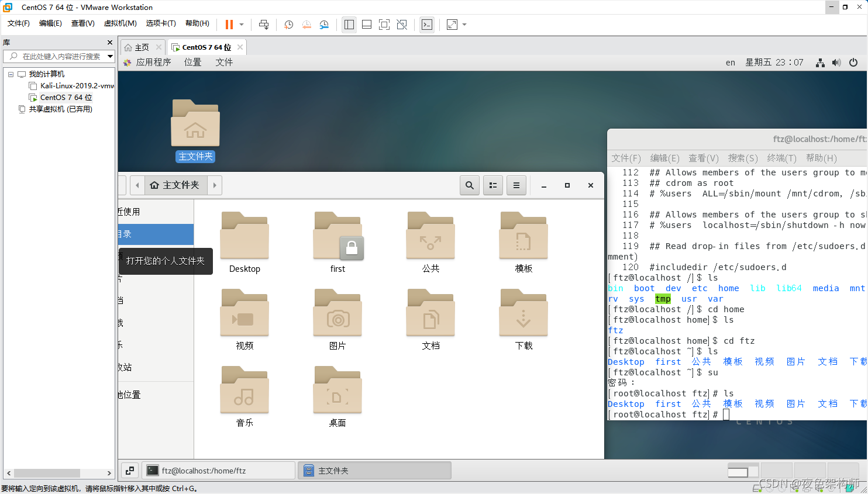868x494 pixels.
Task: Click the clock 星期五 23:07
Action: (774, 63)
